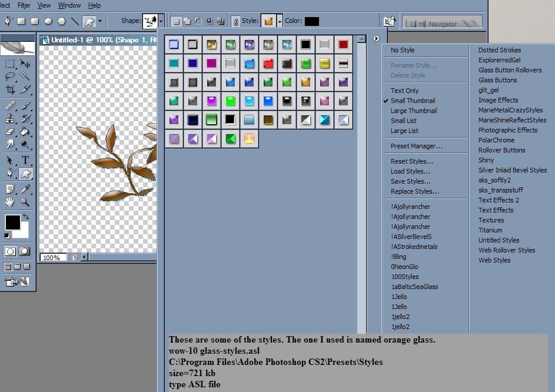Select the Hand tool
Screen dimensions: 555x392
click(10, 202)
